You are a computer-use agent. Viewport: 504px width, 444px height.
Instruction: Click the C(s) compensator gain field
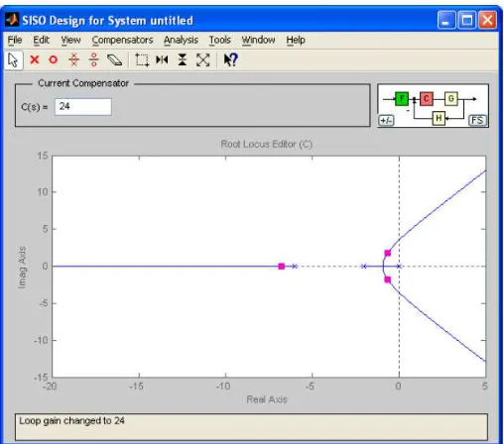click(x=83, y=107)
